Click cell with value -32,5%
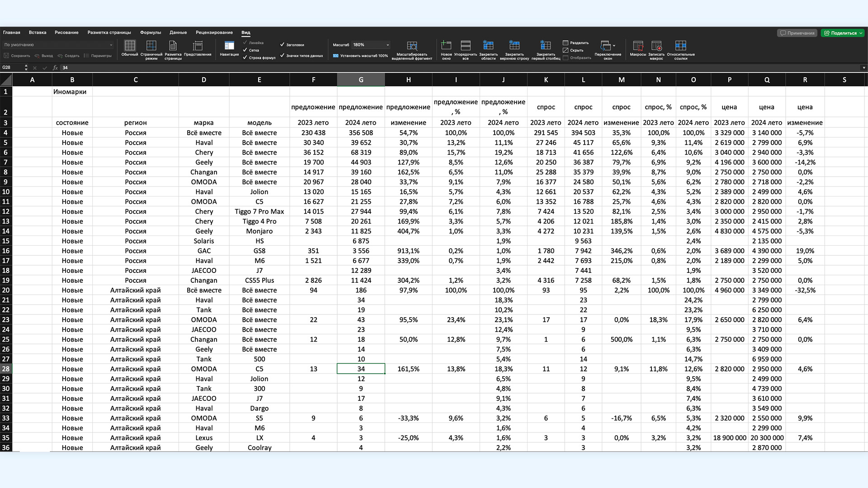 805,290
